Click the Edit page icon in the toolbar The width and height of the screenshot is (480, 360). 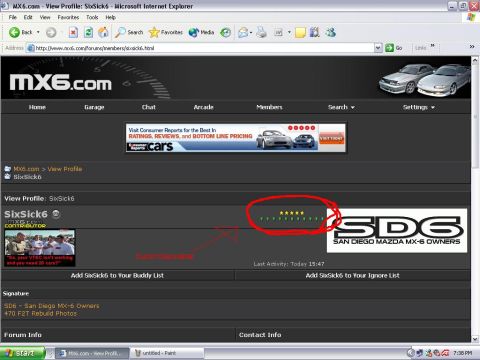pyautogui.click(x=279, y=32)
